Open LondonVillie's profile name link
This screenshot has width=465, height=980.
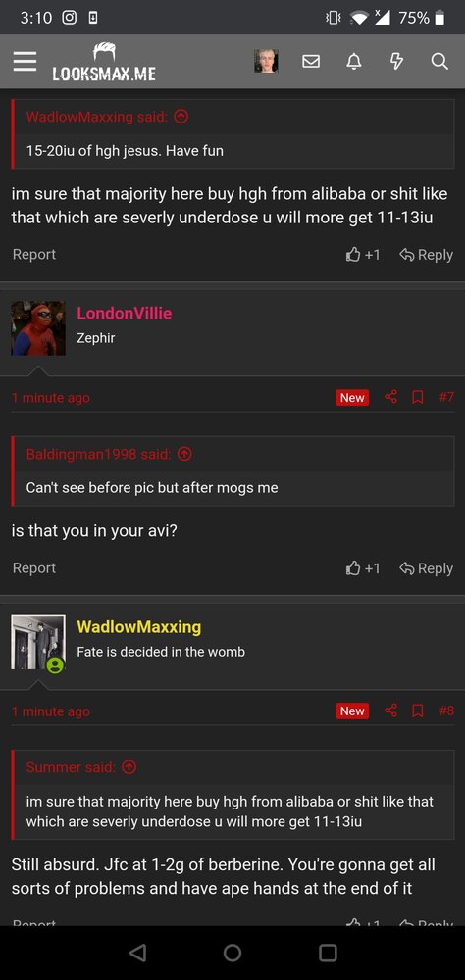coord(124,314)
